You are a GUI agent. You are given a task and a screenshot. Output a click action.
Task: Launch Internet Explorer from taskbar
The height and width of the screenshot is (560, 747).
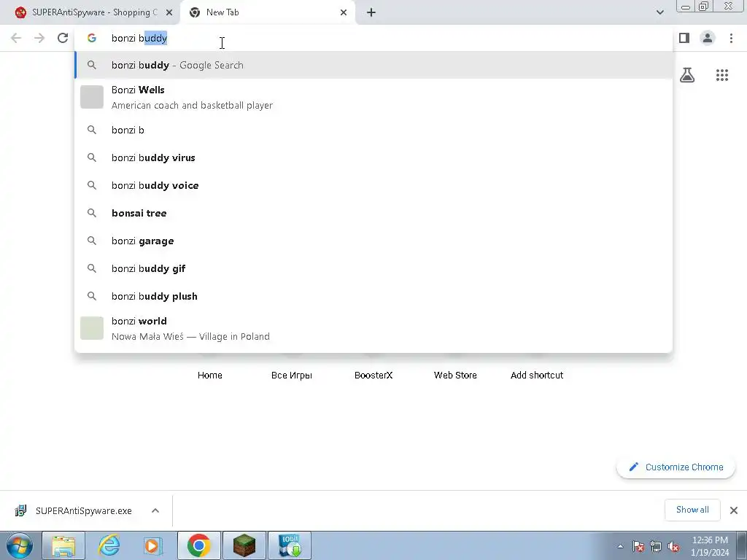(x=109, y=545)
